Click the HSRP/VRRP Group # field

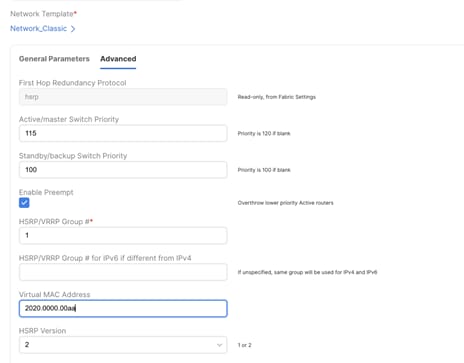tap(123, 235)
